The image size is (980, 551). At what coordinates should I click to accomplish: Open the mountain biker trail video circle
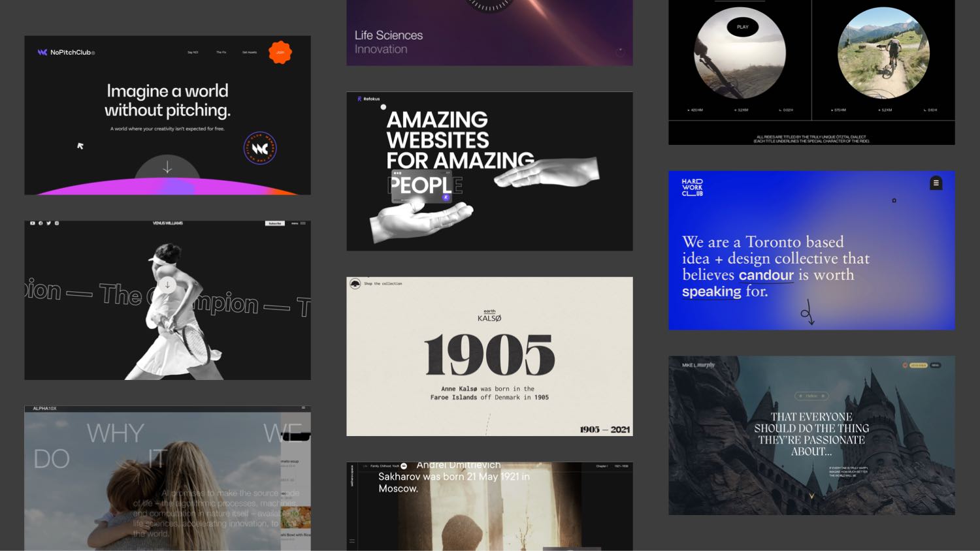(883, 53)
